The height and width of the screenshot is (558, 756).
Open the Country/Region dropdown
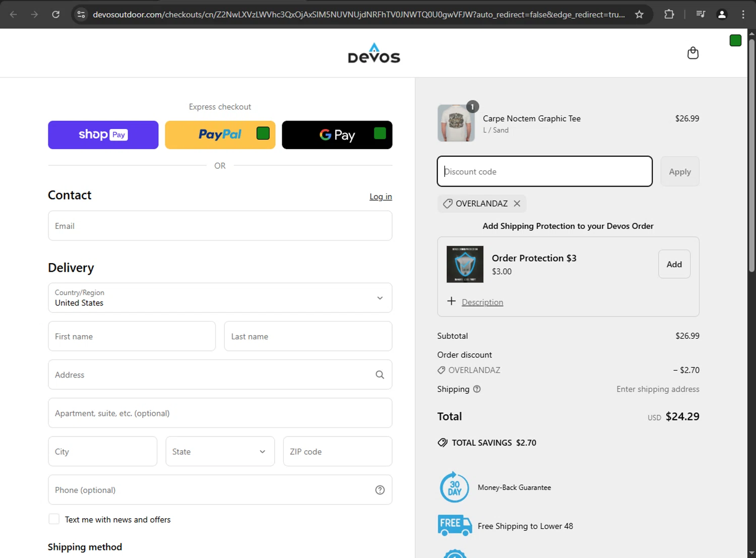click(220, 298)
